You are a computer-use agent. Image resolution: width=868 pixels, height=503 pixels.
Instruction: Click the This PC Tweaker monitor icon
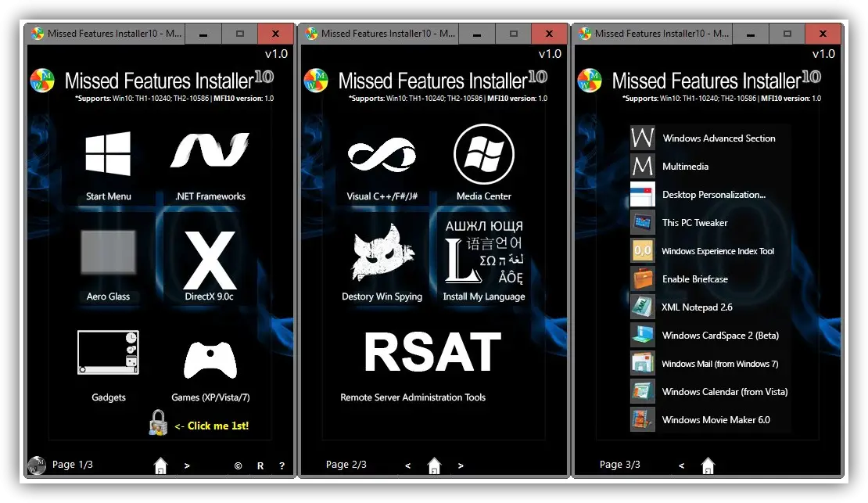point(643,223)
